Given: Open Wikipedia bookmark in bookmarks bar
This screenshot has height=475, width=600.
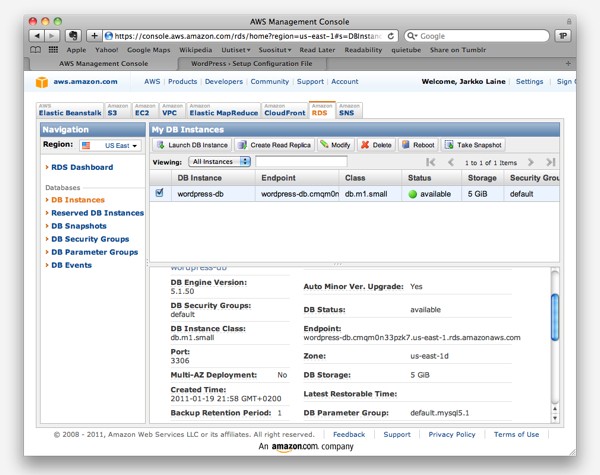Looking at the screenshot, I should point(196,50).
